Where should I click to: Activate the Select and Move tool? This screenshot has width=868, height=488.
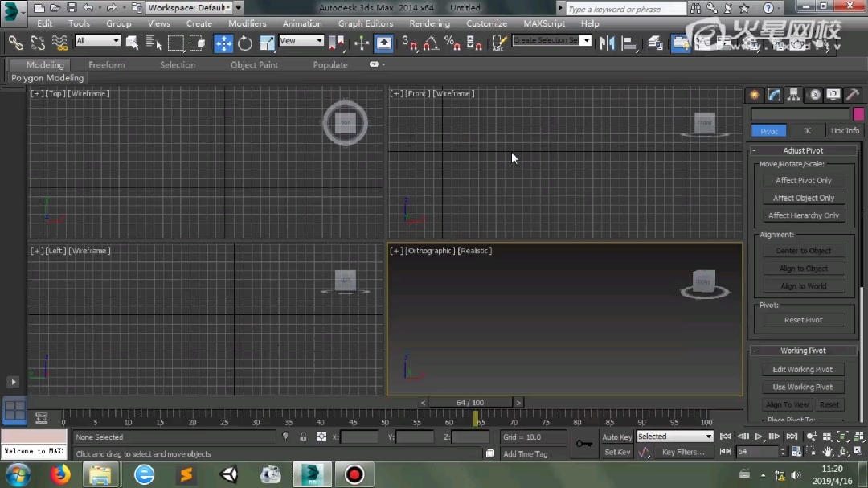pos(223,43)
